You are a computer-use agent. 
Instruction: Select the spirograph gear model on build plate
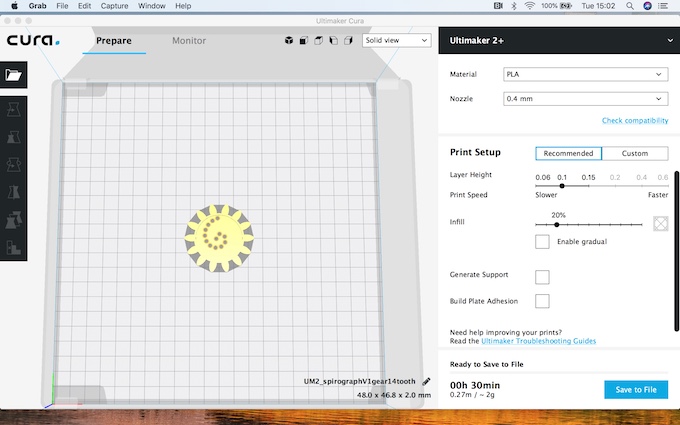tap(219, 238)
